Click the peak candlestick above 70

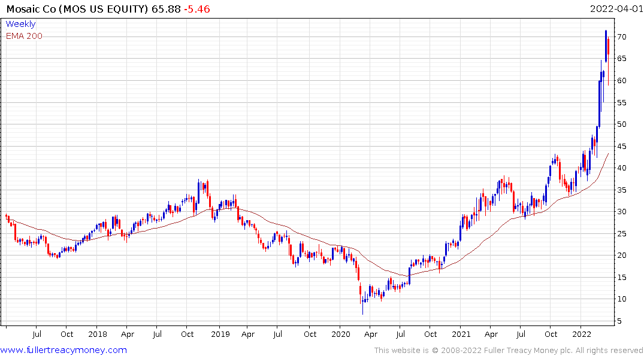[x=606, y=46]
